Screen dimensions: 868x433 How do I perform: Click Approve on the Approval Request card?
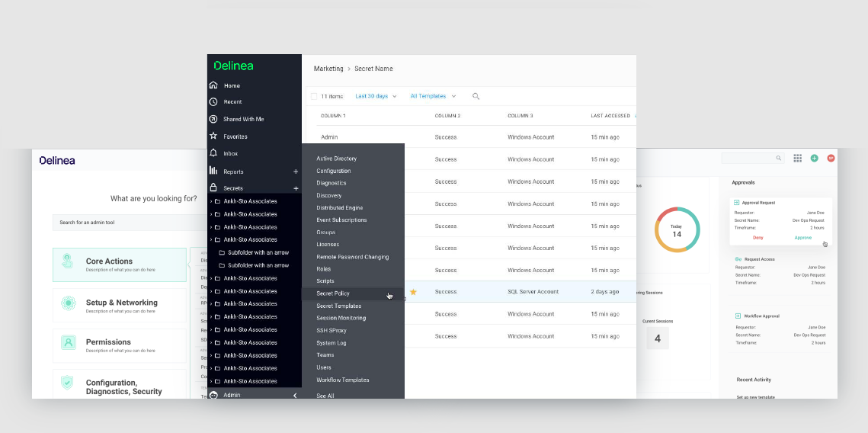pyautogui.click(x=802, y=238)
